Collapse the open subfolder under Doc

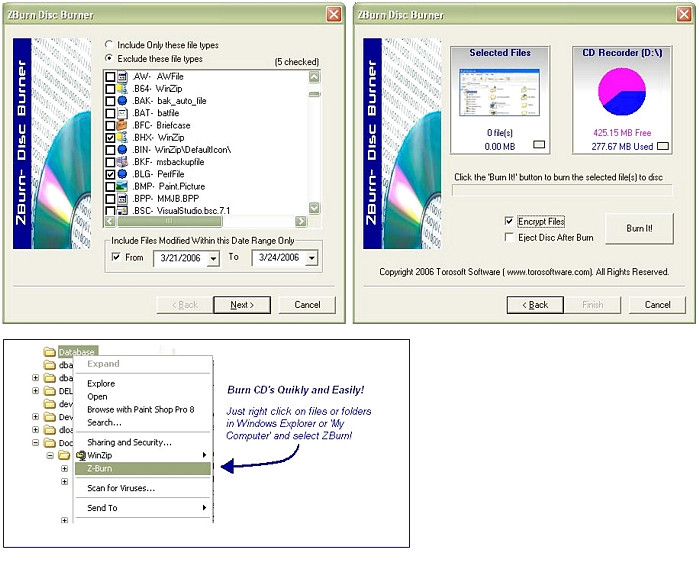coord(50,456)
